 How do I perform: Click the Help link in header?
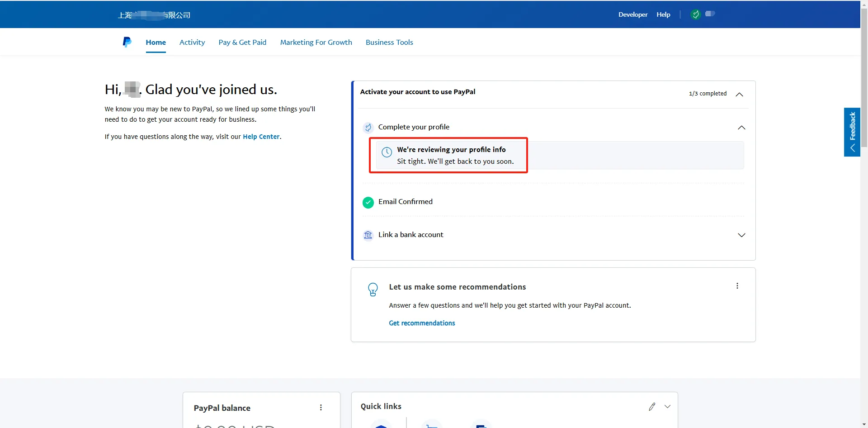click(x=663, y=14)
